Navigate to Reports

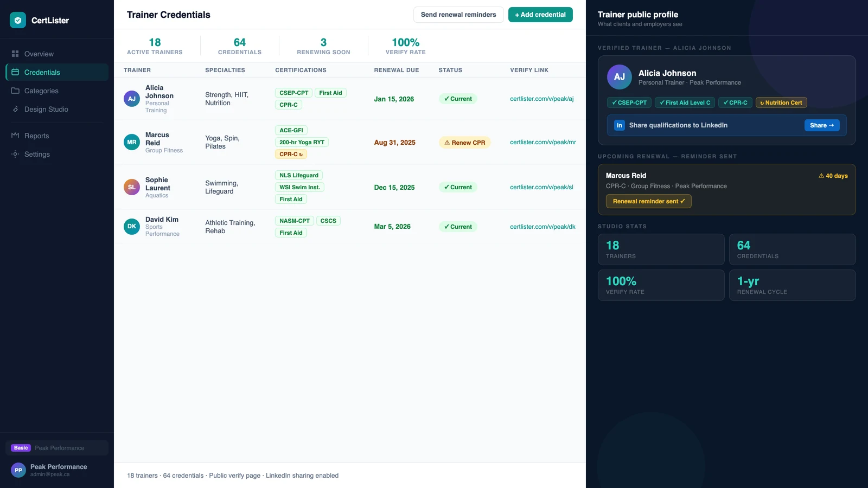tap(57, 136)
